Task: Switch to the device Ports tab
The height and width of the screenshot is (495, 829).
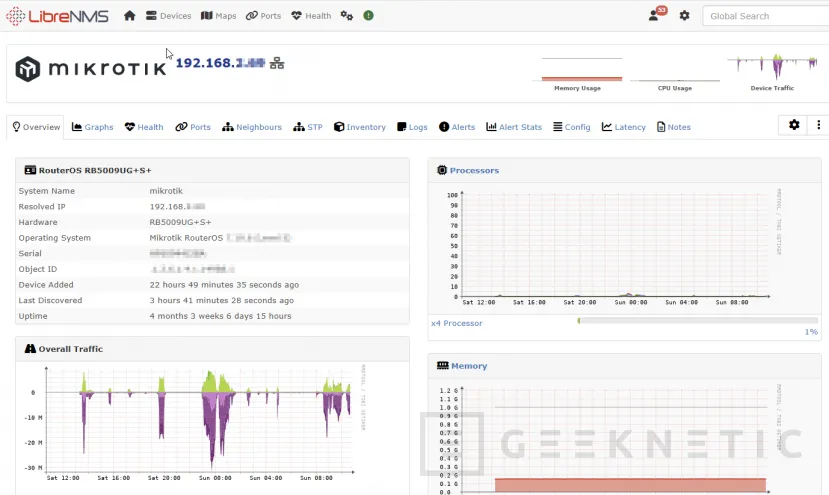Action: point(193,127)
